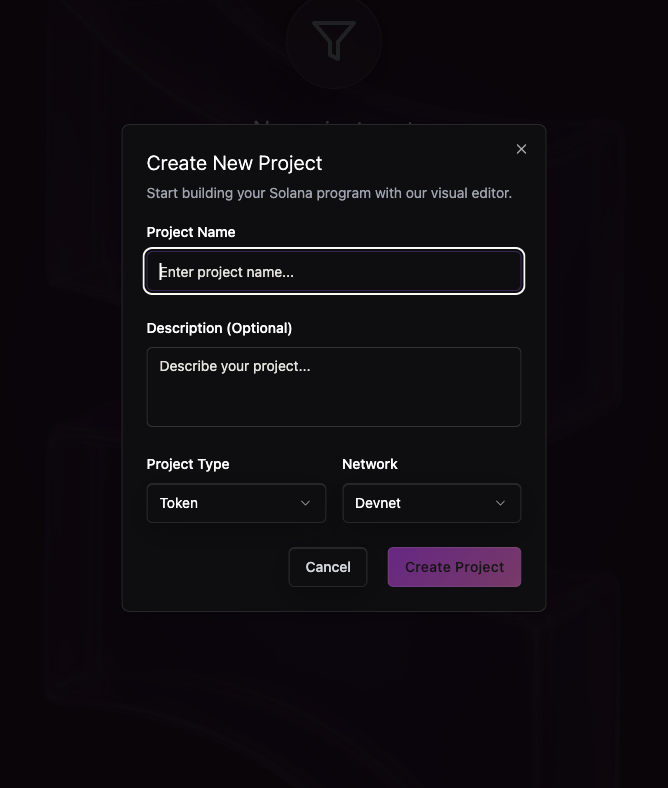668x788 pixels.
Task: Submit with the Create Project button
Action: coord(454,567)
